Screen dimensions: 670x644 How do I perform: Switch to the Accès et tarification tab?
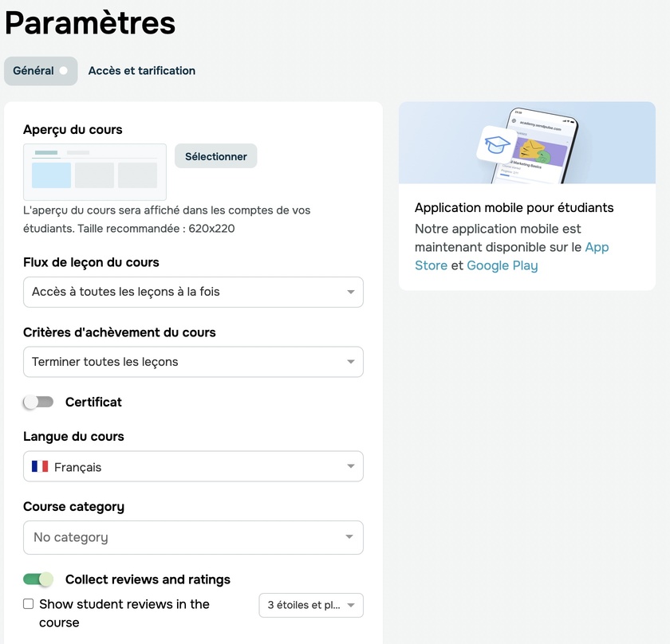[141, 71]
